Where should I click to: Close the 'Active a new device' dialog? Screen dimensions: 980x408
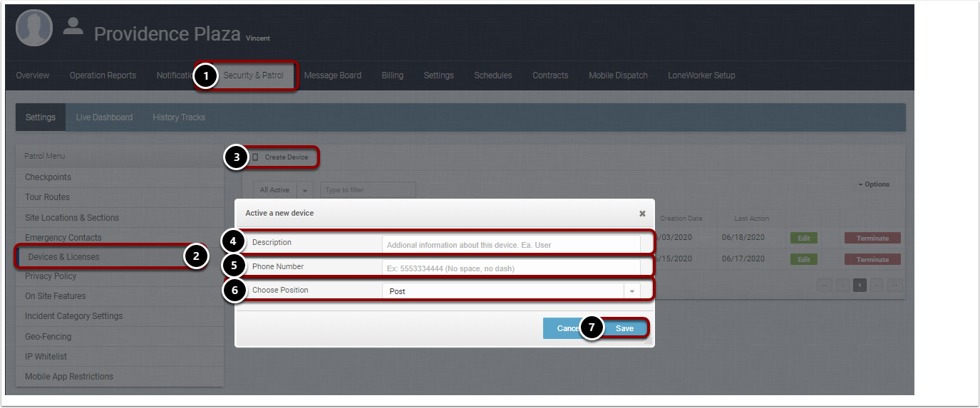pos(642,213)
